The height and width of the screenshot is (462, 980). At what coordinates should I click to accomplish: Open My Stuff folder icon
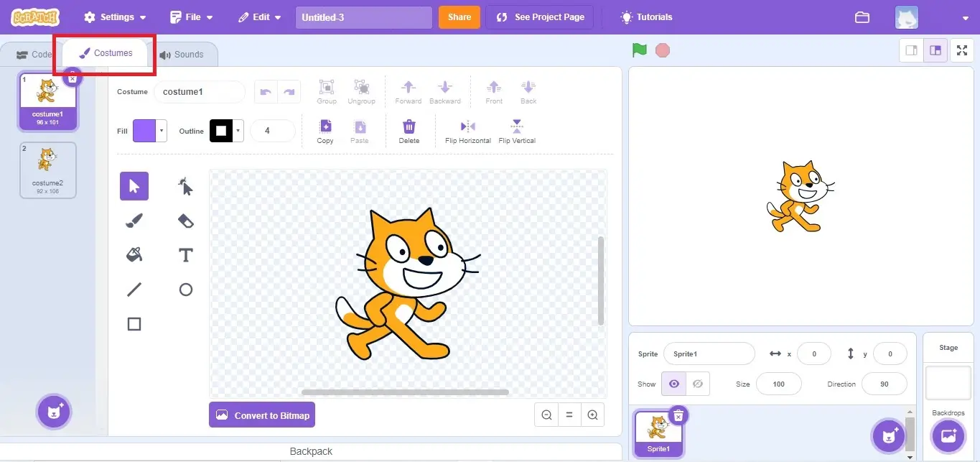click(x=862, y=17)
